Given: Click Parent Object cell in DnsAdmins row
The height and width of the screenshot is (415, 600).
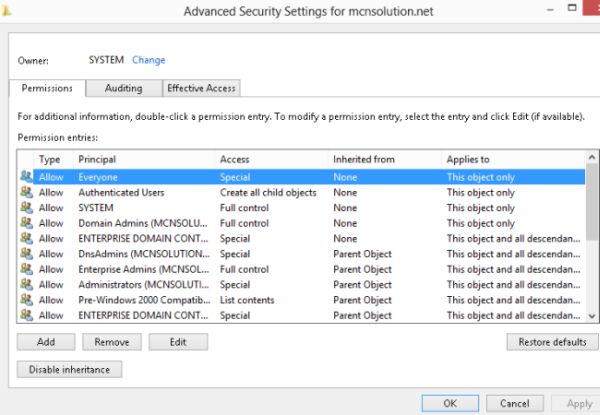Looking at the screenshot, I should (362, 254).
